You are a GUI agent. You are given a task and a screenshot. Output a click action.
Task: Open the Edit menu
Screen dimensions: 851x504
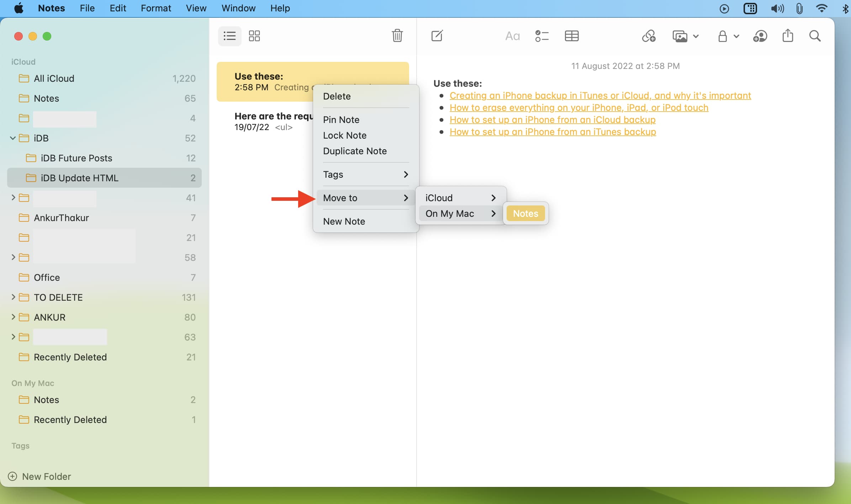118,8
